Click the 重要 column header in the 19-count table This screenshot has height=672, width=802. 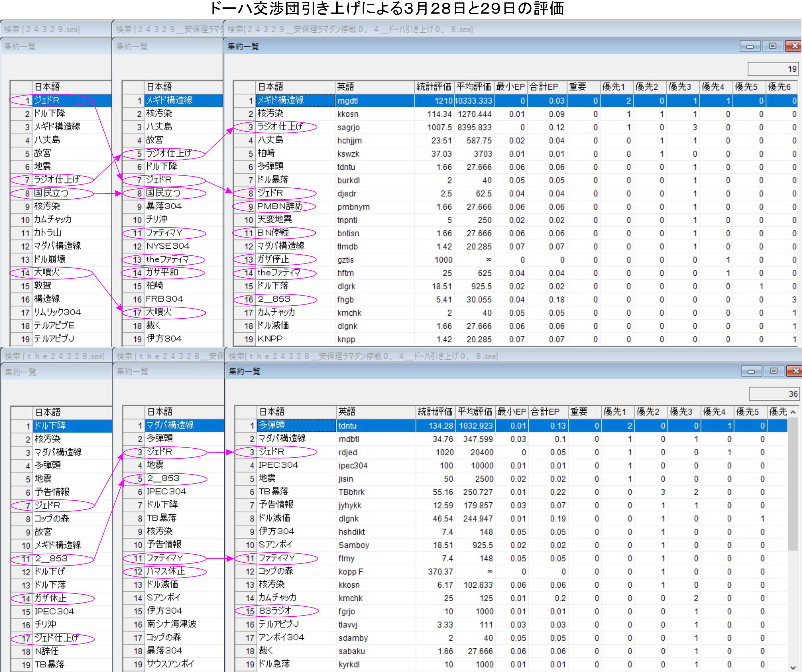click(x=583, y=87)
